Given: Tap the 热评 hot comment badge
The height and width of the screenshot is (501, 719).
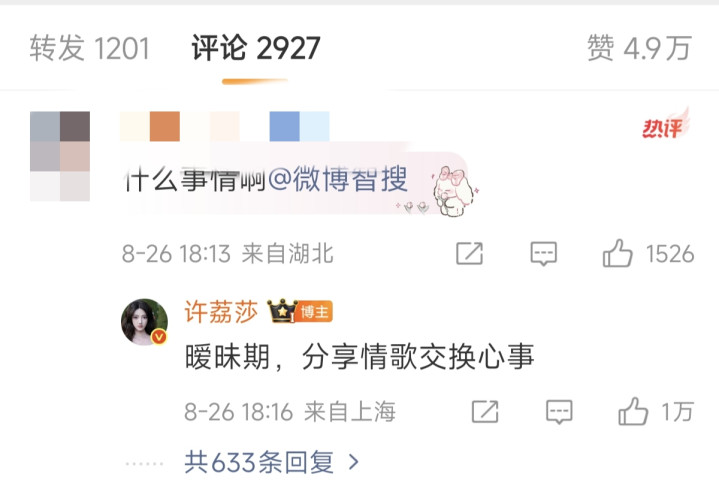Looking at the screenshot, I should (x=665, y=124).
